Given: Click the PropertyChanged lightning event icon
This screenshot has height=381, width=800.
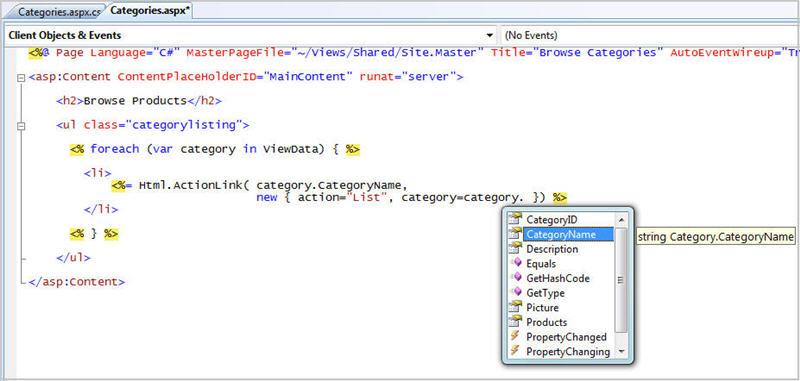Looking at the screenshot, I should coord(516,337).
